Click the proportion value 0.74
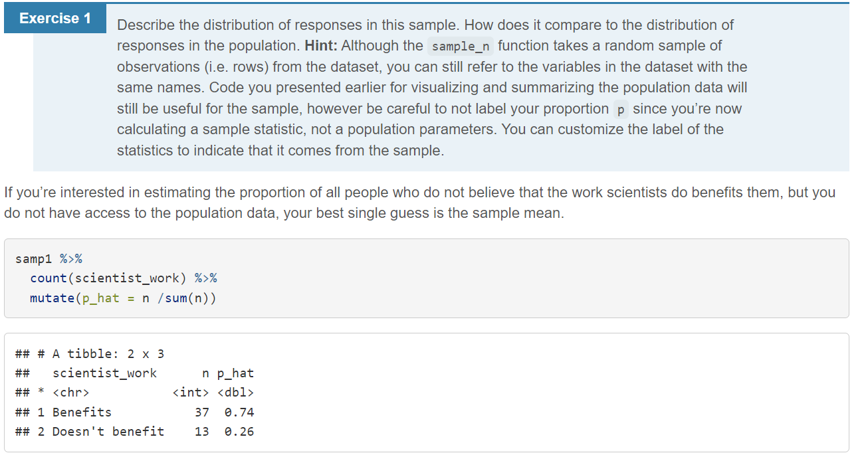The image size is (868, 455). point(239,412)
